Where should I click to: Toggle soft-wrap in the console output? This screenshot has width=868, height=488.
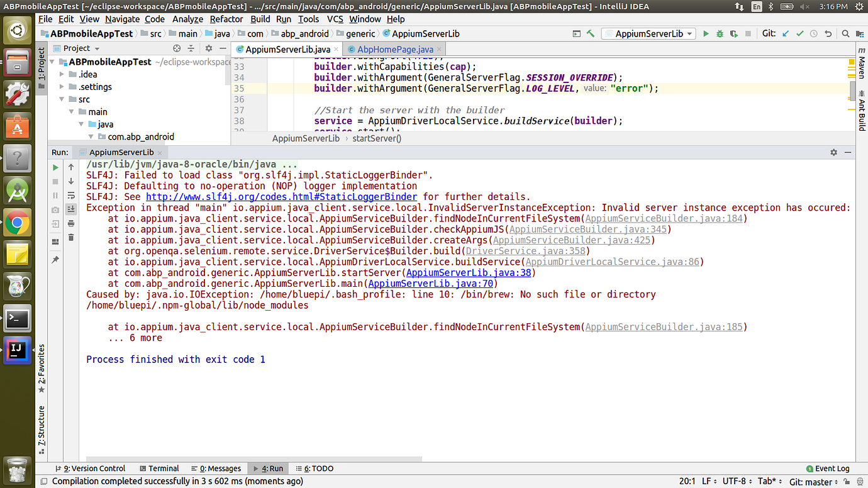click(x=71, y=196)
